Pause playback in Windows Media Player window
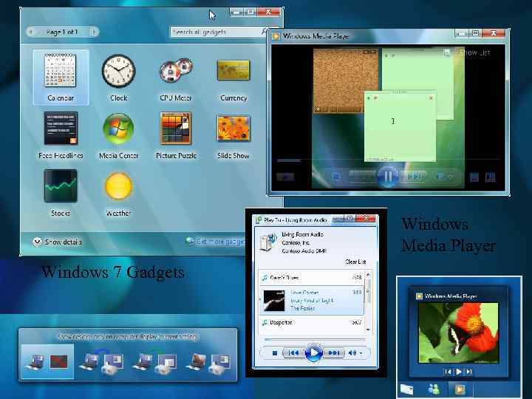This screenshot has width=532, height=399. point(388,176)
